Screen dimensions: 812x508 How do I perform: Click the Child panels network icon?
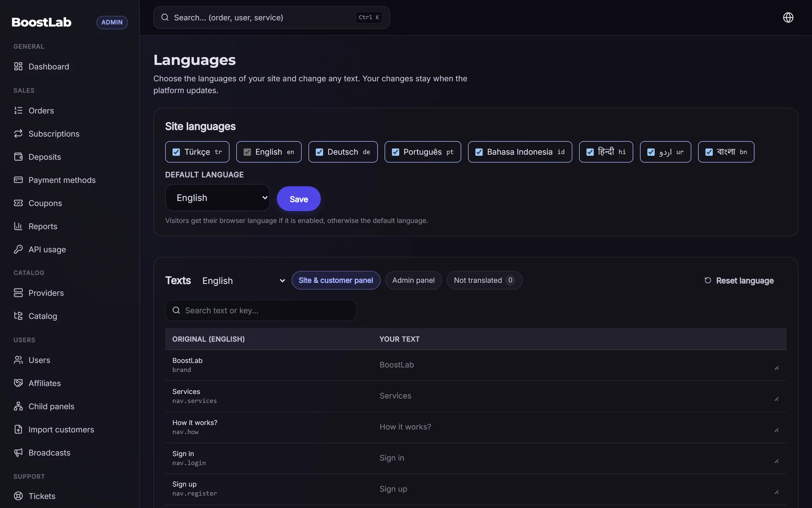18,406
